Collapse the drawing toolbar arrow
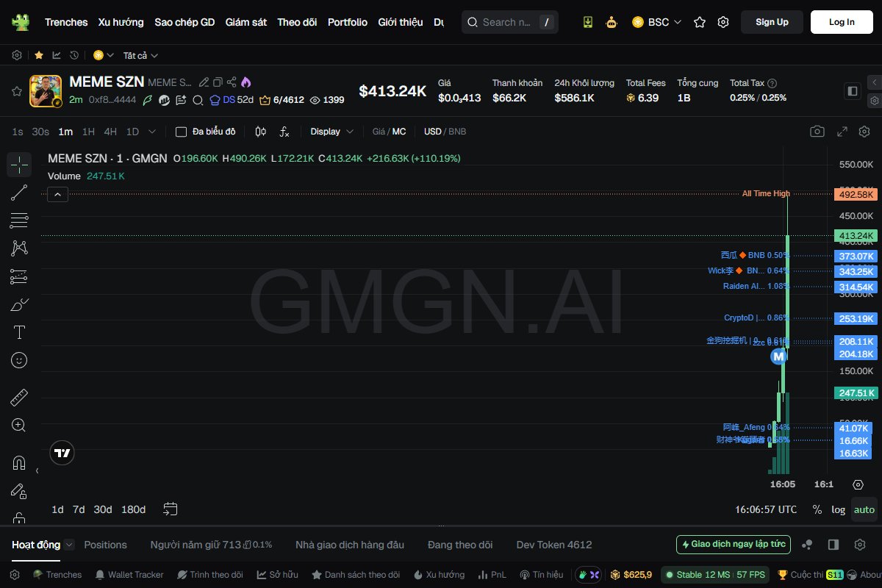882x588 pixels. pyautogui.click(x=37, y=470)
